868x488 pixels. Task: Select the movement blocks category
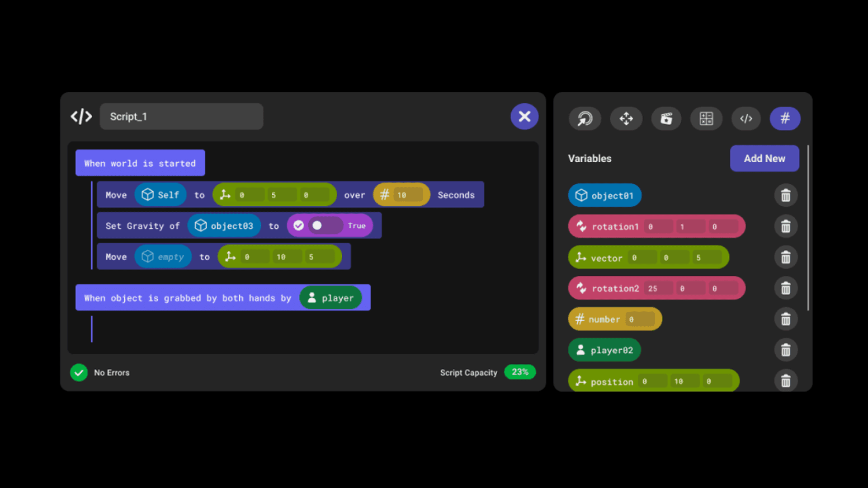(626, 118)
